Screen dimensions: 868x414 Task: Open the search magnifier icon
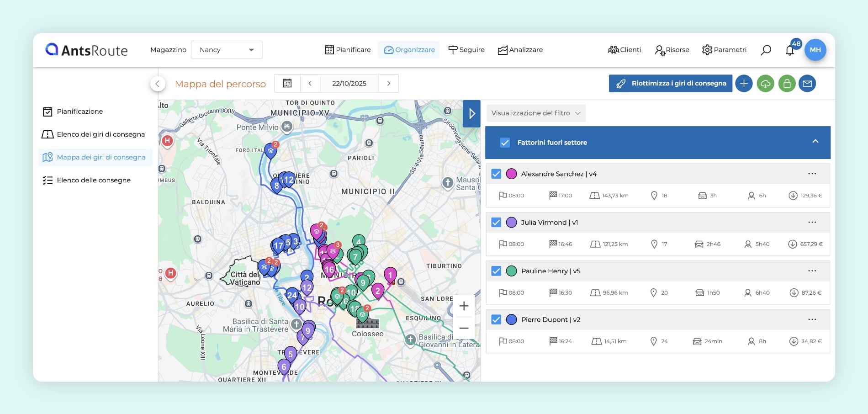(766, 50)
